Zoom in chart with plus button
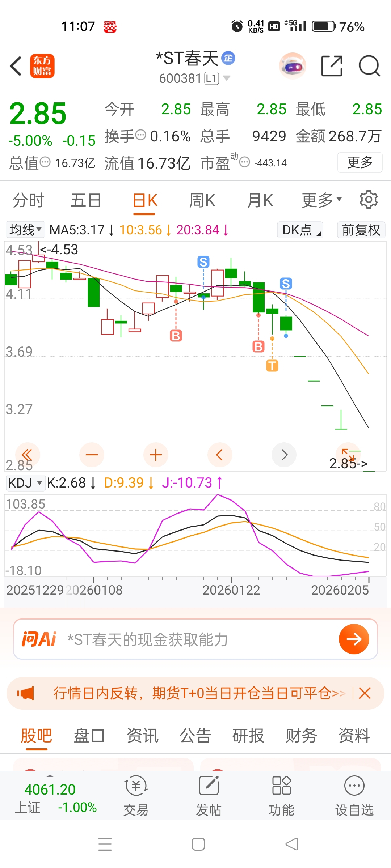 point(156,455)
